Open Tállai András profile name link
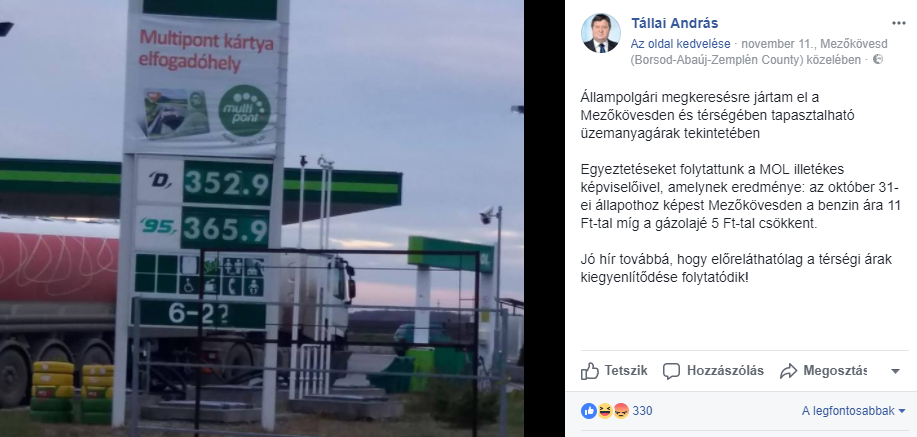 (674, 23)
